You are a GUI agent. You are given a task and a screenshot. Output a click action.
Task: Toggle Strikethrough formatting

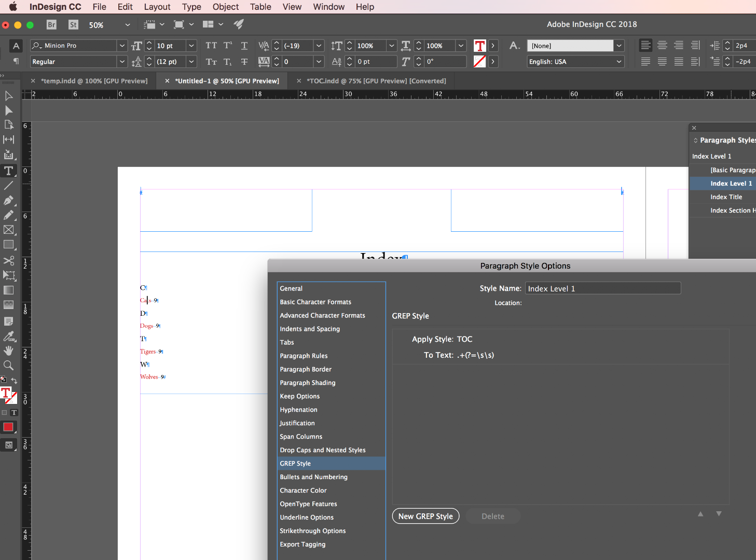pyautogui.click(x=244, y=62)
